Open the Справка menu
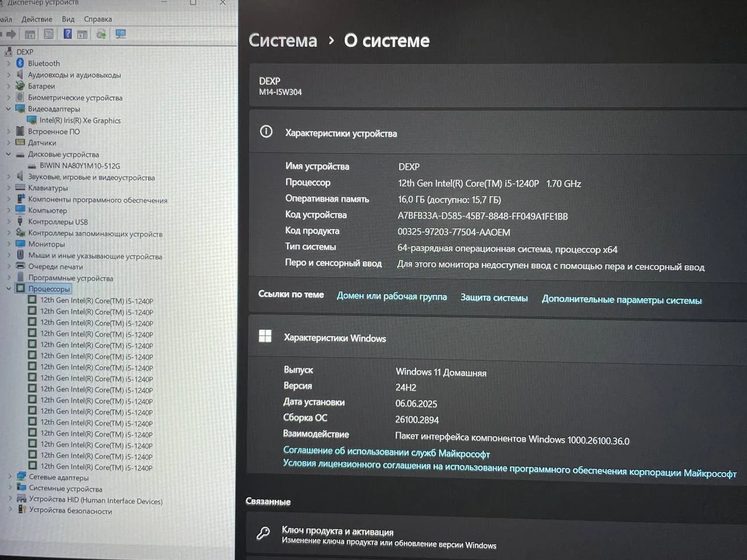Viewport: 747px width, 560px height. point(98,19)
